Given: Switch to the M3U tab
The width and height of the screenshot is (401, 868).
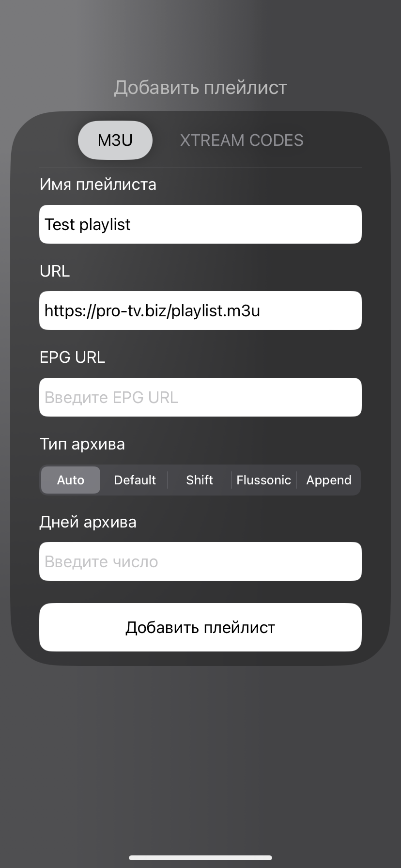Looking at the screenshot, I should (x=115, y=140).
